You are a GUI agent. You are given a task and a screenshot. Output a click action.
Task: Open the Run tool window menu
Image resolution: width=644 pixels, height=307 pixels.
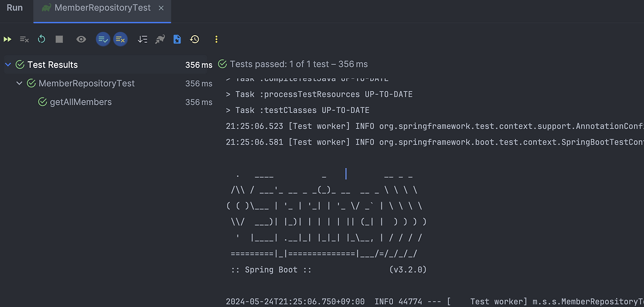click(x=14, y=8)
